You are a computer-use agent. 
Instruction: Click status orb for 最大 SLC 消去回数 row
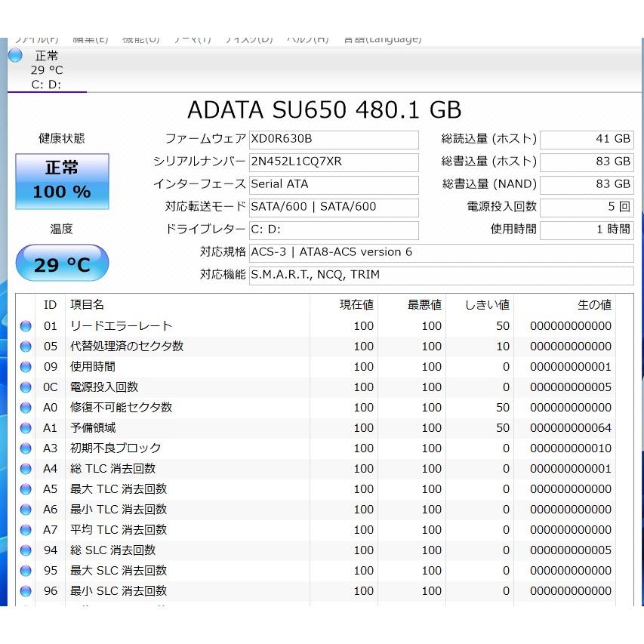(26, 571)
